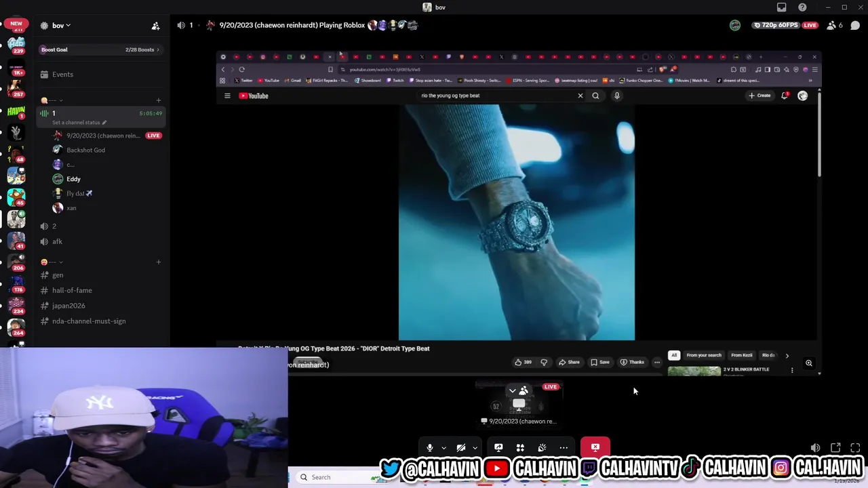The image size is (868, 488).
Task: Open the nda-channel-must-sign channel
Action: pos(100,321)
